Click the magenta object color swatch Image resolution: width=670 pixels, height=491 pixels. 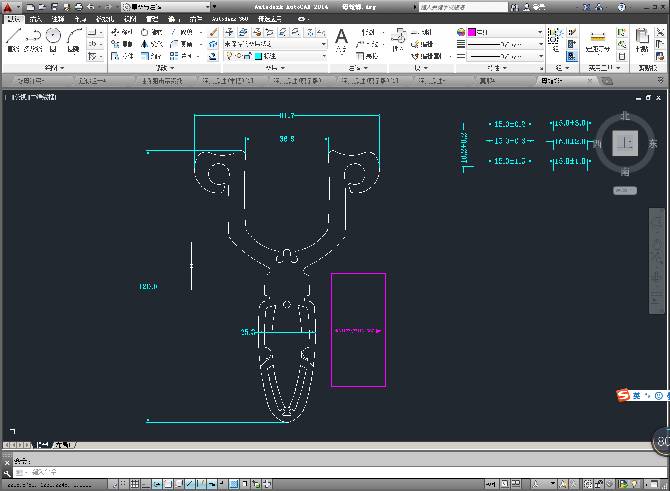(472, 32)
